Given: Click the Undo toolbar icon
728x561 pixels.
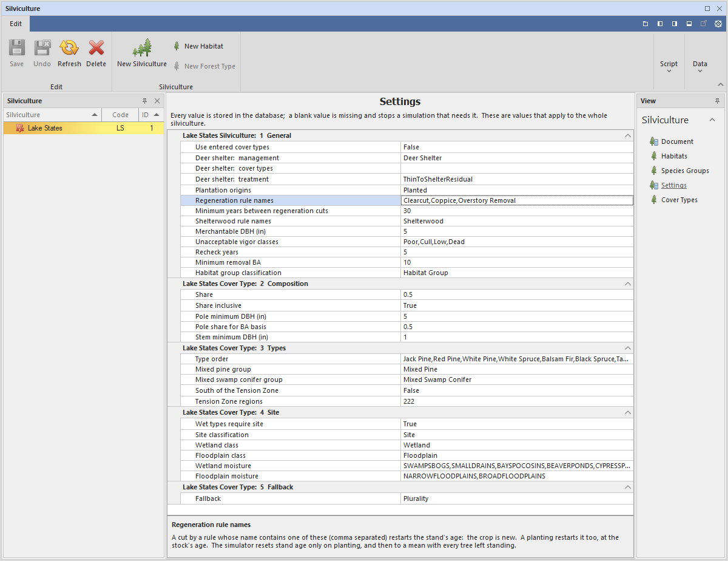Looking at the screenshot, I should click(x=42, y=48).
